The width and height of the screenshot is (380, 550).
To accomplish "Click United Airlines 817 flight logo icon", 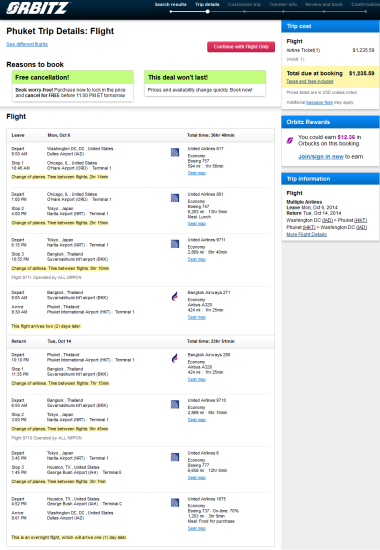I will point(175,152).
